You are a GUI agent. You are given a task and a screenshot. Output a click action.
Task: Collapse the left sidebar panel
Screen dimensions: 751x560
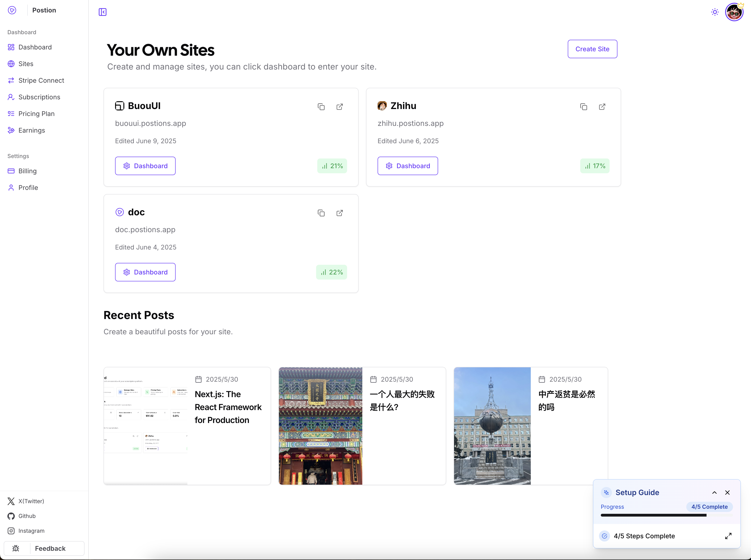click(x=103, y=12)
